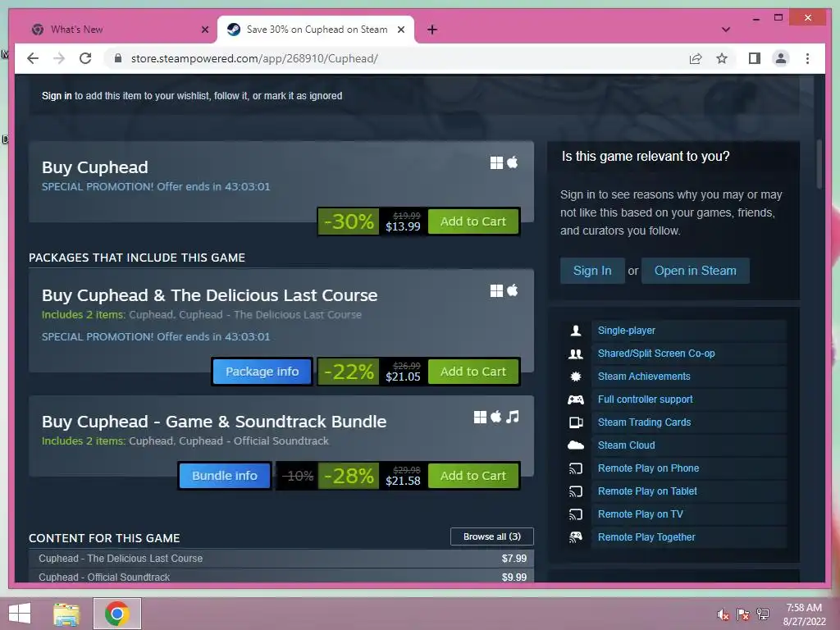Click Apple icon in Soundtrack Bundle box
This screenshot has width=840, height=630.
[x=496, y=416]
